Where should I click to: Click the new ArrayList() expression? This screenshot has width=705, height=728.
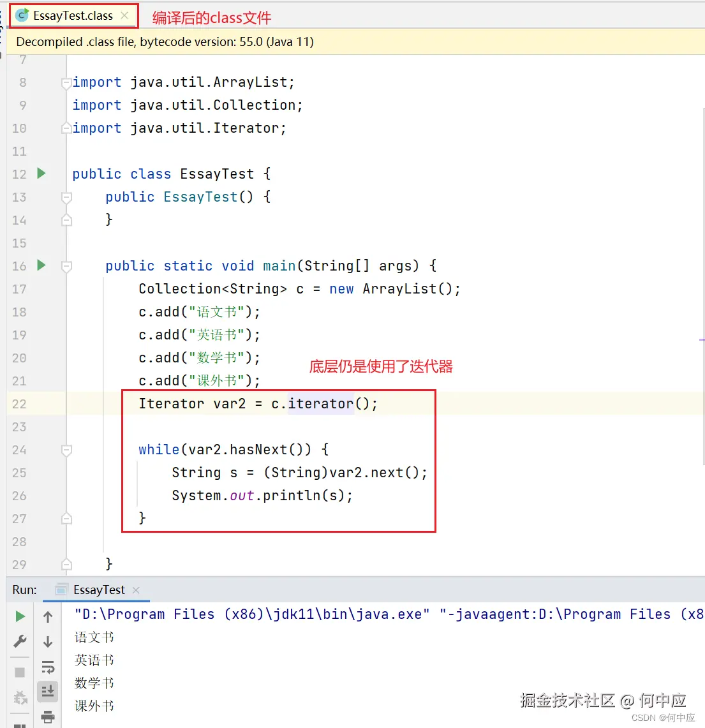[390, 289]
